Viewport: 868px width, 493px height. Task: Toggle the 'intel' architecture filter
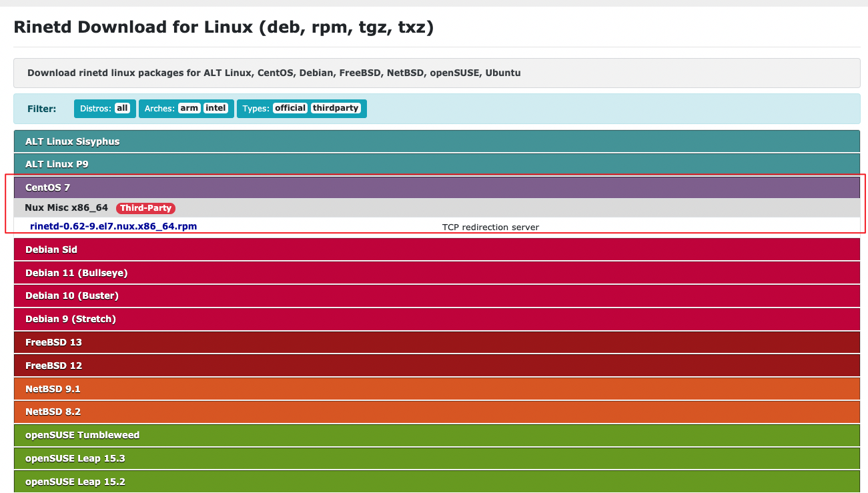215,108
